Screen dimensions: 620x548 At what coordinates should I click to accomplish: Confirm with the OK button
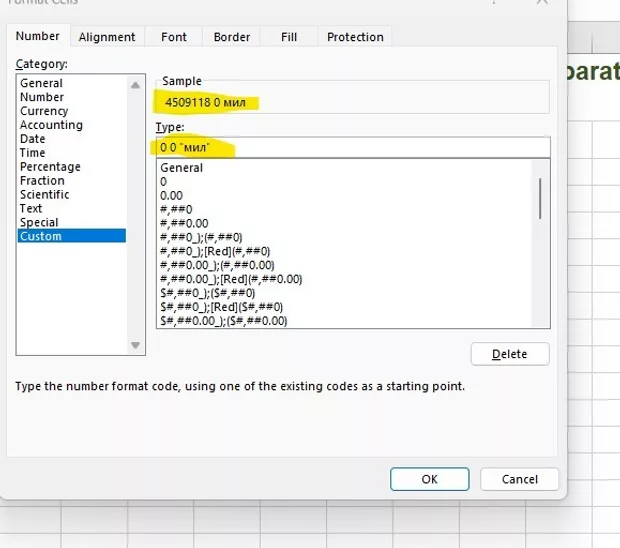(429, 479)
